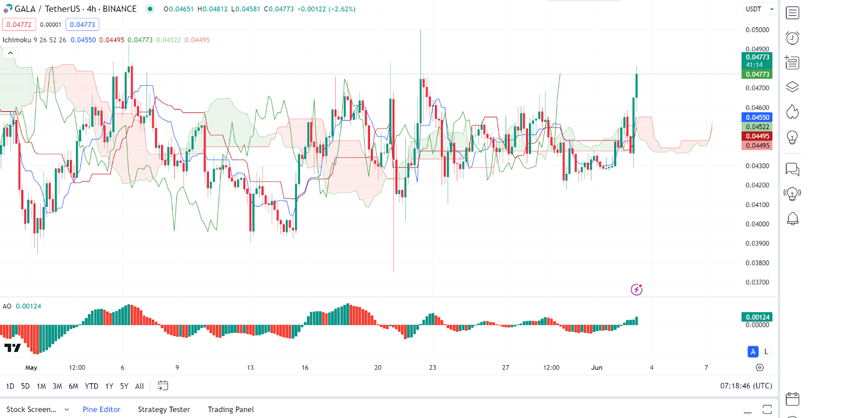This screenshot has height=418, width=868.
Task: Set range to YTD
Action: pos(92,386)
